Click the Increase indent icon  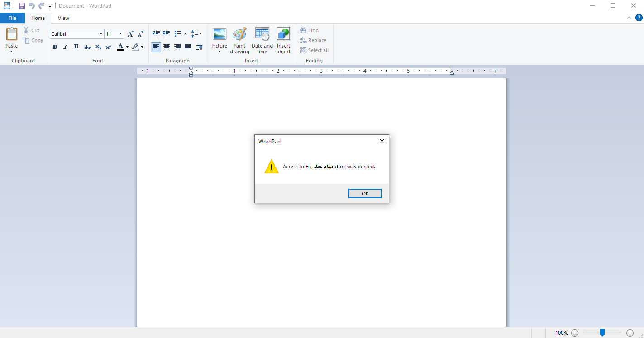(x=167, y=34)
